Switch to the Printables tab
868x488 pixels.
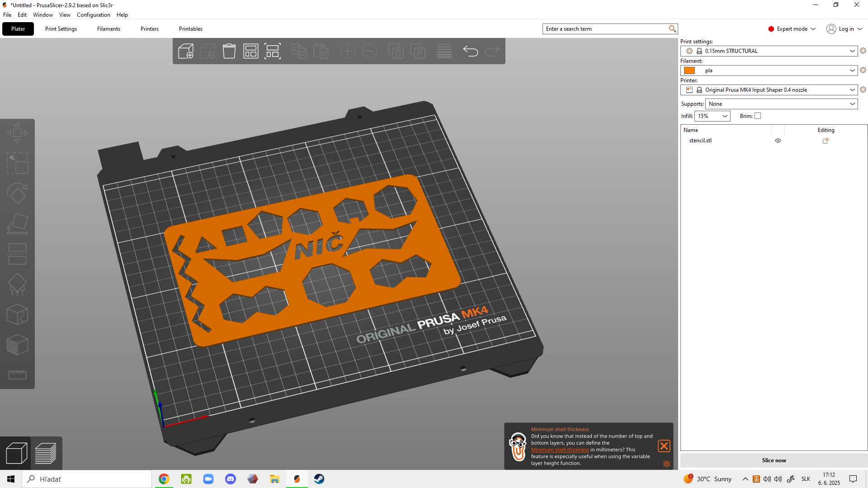191,29
